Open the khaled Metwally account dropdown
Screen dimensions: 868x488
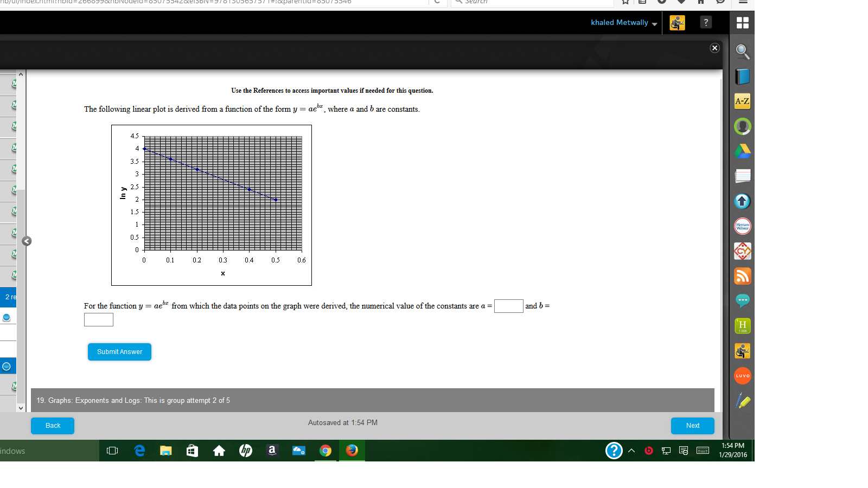(623, 23)
